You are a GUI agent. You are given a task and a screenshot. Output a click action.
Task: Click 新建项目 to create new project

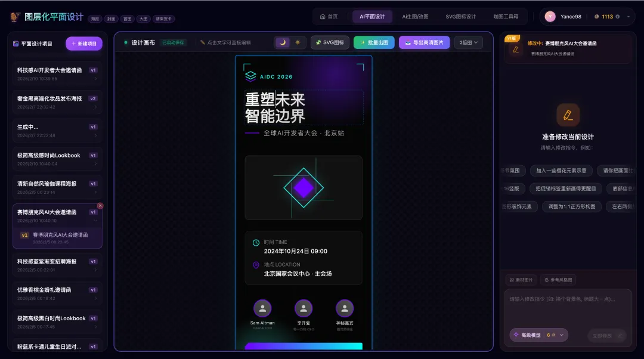pos(84,44)
